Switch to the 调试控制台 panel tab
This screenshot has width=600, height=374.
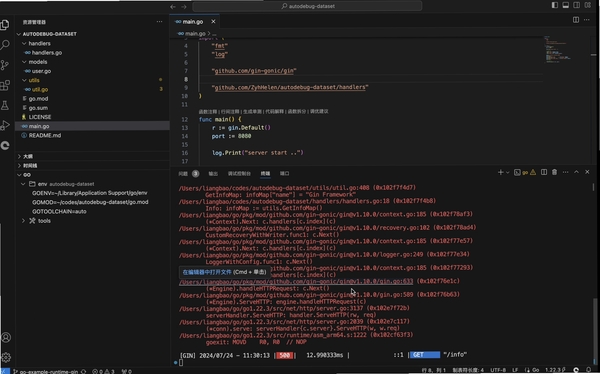pyautogui.click(x=239, y=174)
